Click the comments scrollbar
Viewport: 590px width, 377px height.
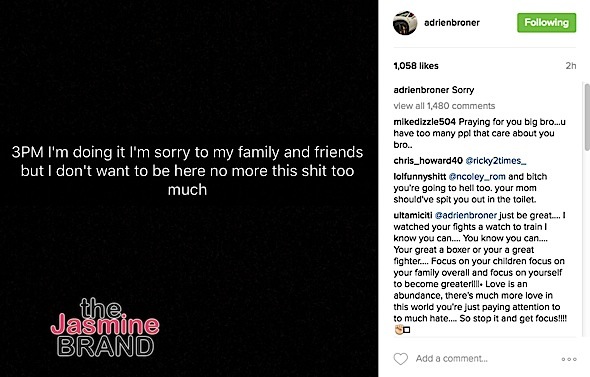tap(587, 117)
